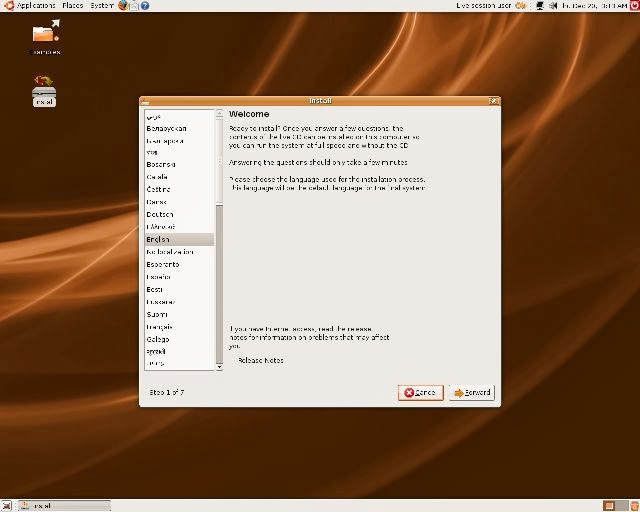
Task: Click the Install desktop launcher icon
Action: point(44,91)
